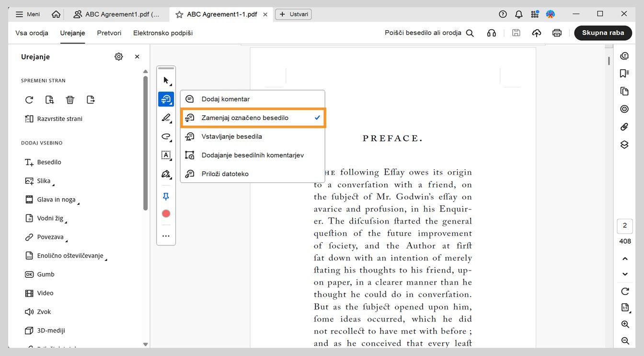
Task: Choose Zamenjaj označeno besedilo menu item
Action: point(253,118)
